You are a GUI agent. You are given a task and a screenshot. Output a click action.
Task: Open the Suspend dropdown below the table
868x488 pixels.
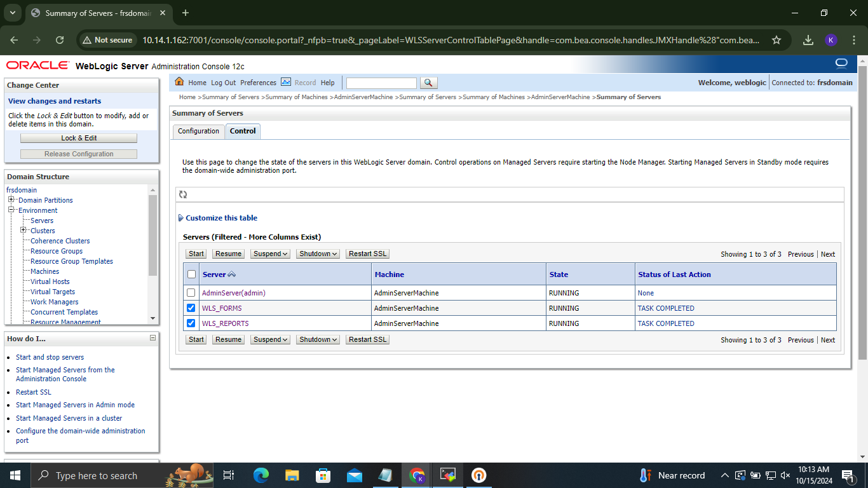[271, 339]
